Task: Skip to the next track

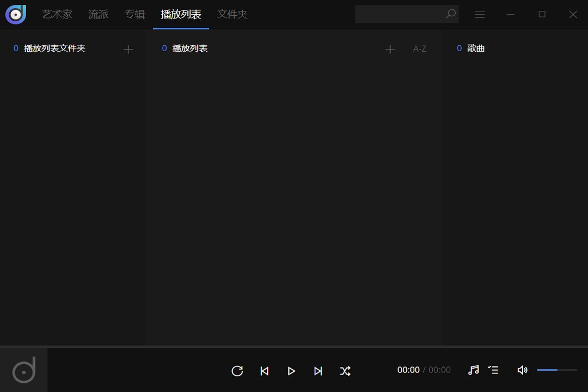Action: (x=318, y=371)
